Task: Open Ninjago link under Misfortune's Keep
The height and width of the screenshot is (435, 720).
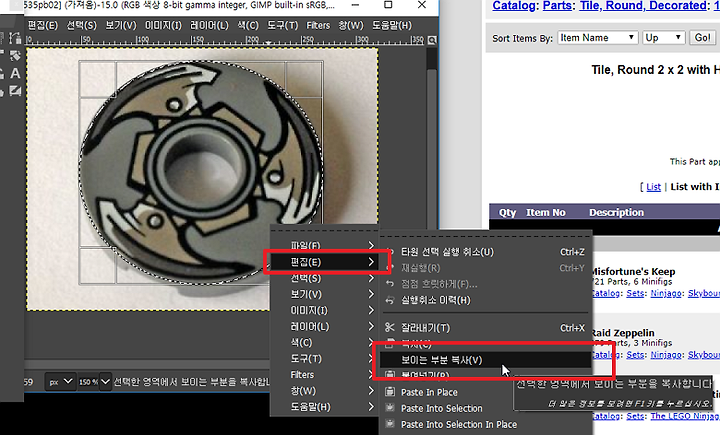Action: tap(666, 293)
